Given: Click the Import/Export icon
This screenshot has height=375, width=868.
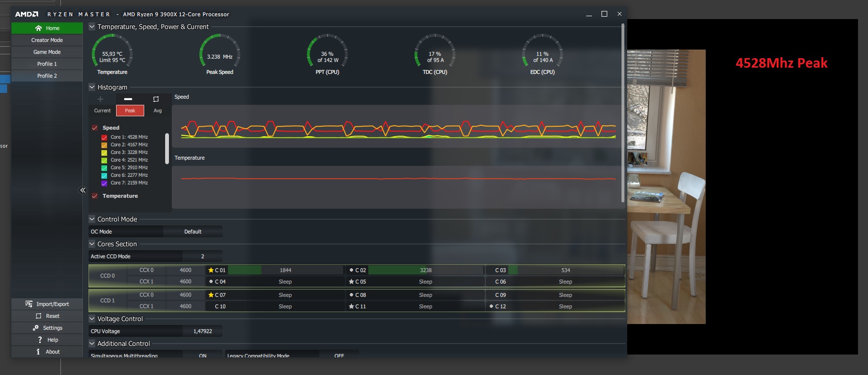Looking at the screenshot, I should tap(29, 304).
